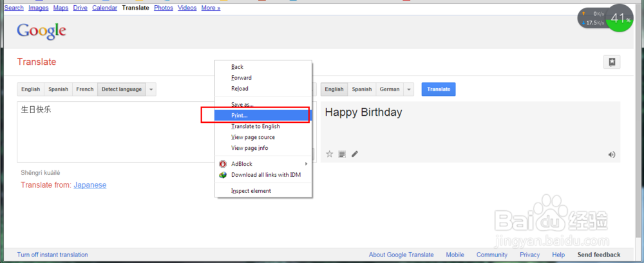This screenshot has width=644, height=263.
Task: Star the Happy Birthday translation
Action: click(x=329, y=154)
